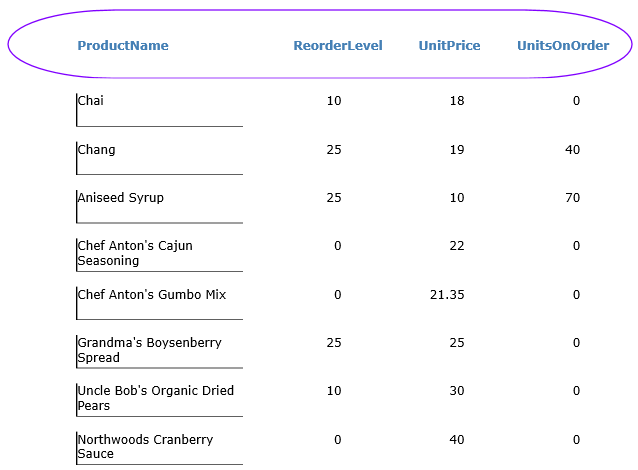The width and height of the screenshot is (638, 470).
Task: Click Chai's unit price value 18
Action: click(457, 101)
